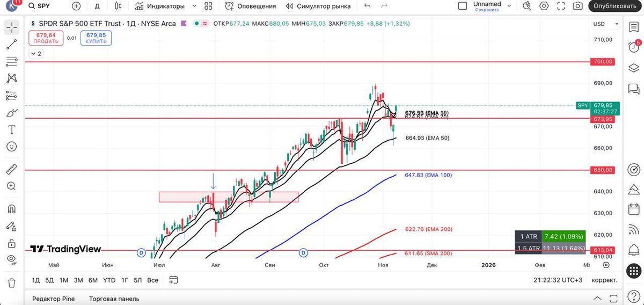Screen dimensions: 644x305
Task: Toggle magnet mode for drawings
Action: [11, 209]
